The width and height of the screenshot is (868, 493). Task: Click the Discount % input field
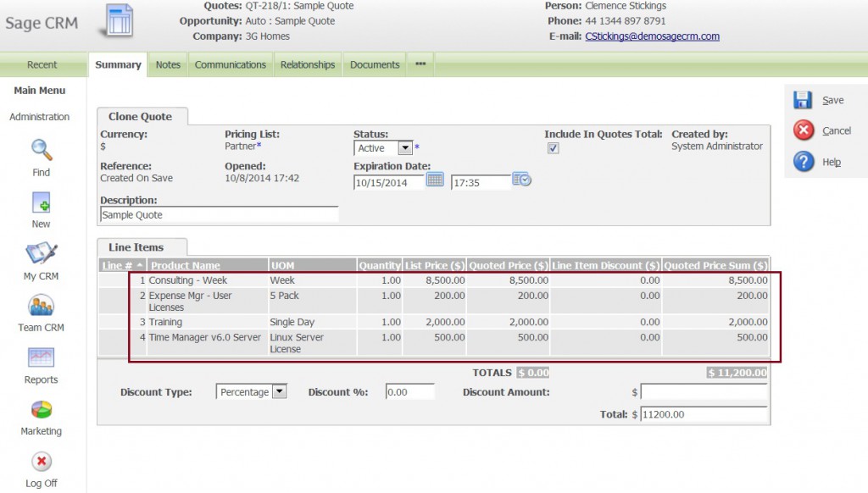click(409, 391)
